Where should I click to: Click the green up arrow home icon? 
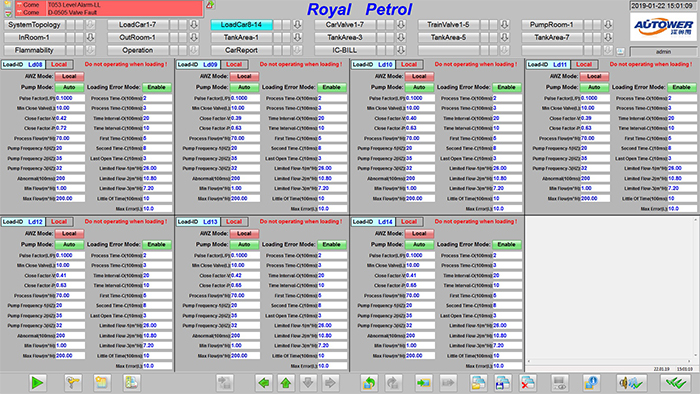286,382
